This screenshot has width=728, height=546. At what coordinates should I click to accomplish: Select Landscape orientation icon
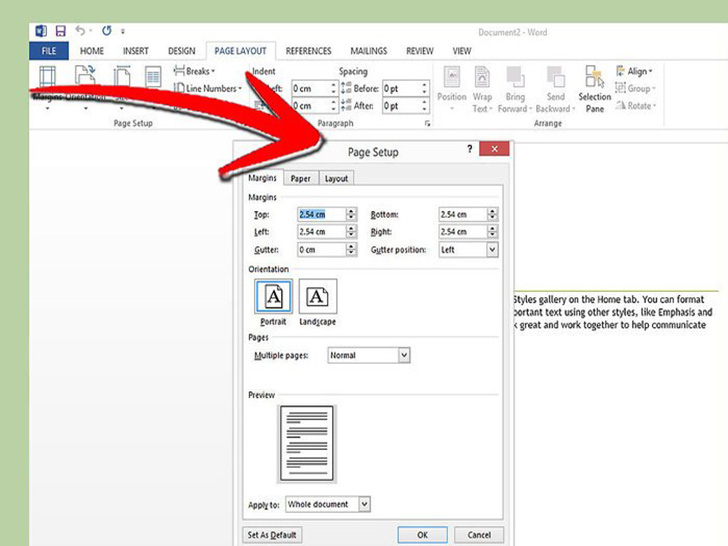(317, 297)
